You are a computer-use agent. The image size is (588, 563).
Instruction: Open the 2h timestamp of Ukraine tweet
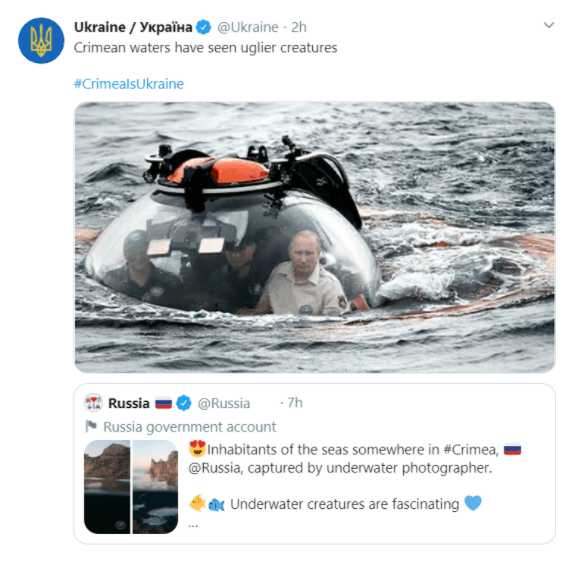pyautogui.click(x=298, y=27)
